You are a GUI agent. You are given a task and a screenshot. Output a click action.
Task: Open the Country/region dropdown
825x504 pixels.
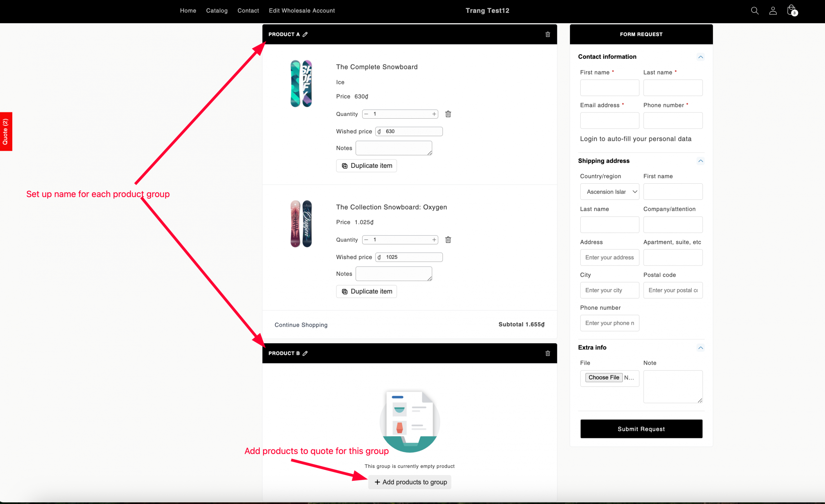pyautogui.click(x=609, y=192)
